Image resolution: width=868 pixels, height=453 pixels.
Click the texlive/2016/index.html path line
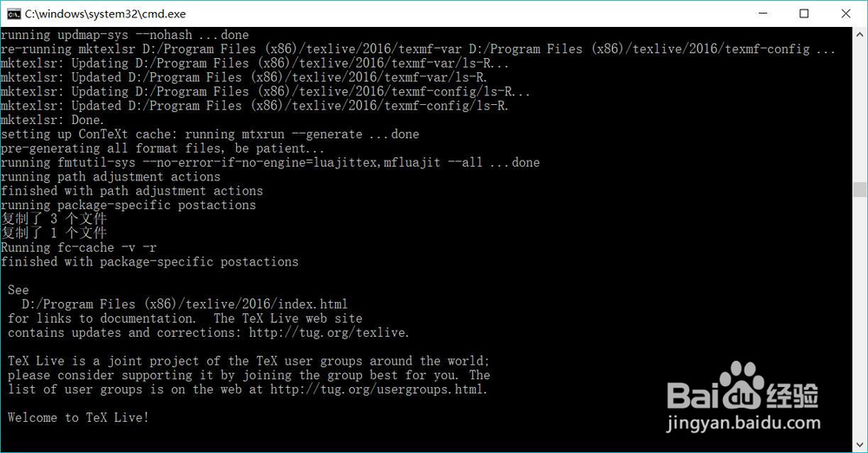pos(184,304)
